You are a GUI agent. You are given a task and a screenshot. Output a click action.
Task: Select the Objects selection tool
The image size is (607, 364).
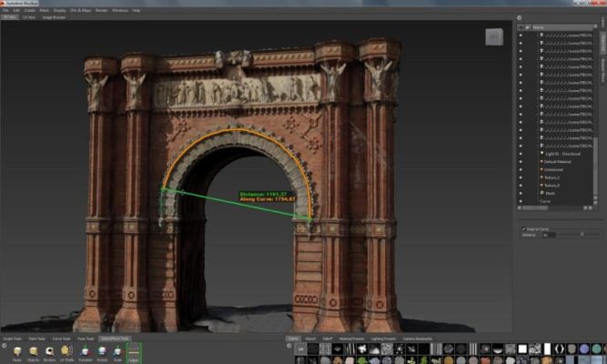[x=33, y=351]
